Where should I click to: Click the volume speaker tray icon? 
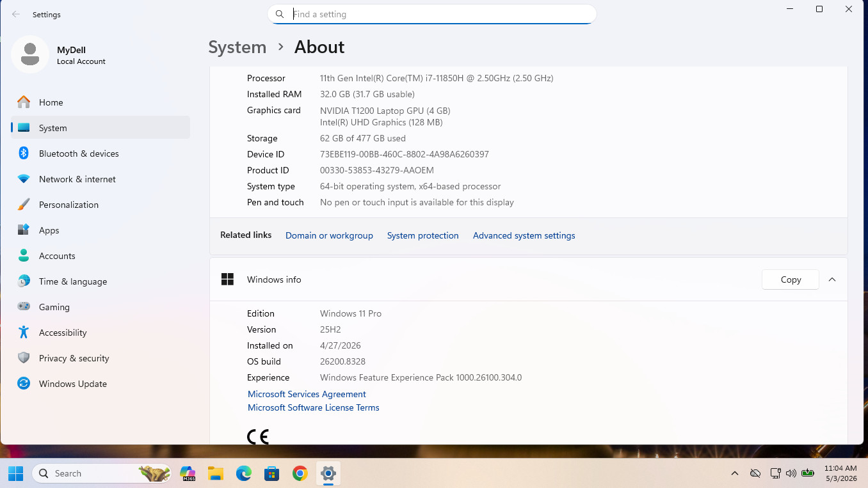pyautogui.click(x=791, y=473)
